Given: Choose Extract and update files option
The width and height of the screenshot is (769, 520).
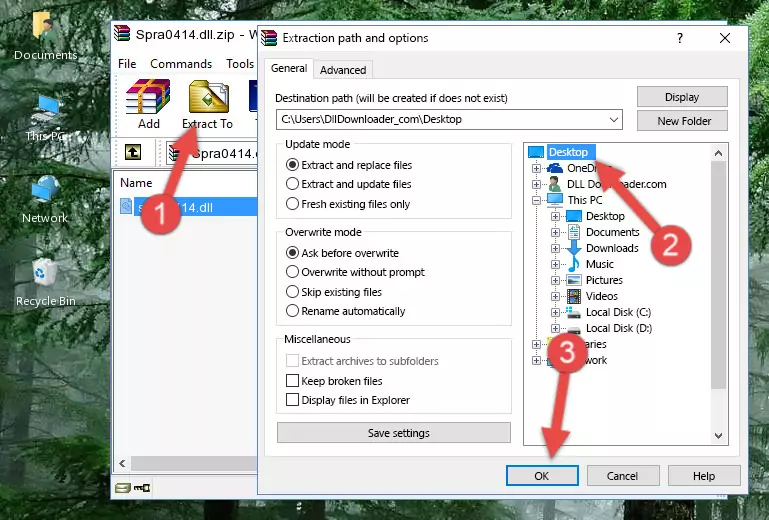Looking at the screenshot, I should coord(292,184).
